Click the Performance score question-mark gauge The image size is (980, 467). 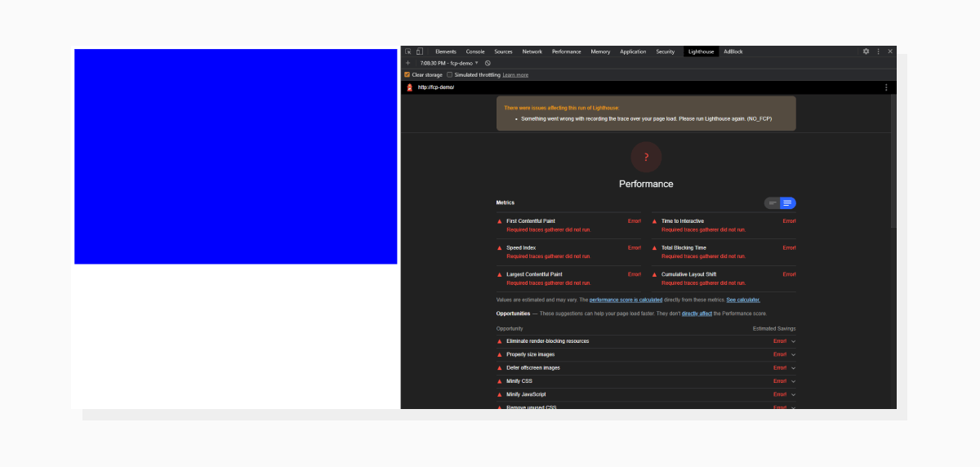(646, 157)
